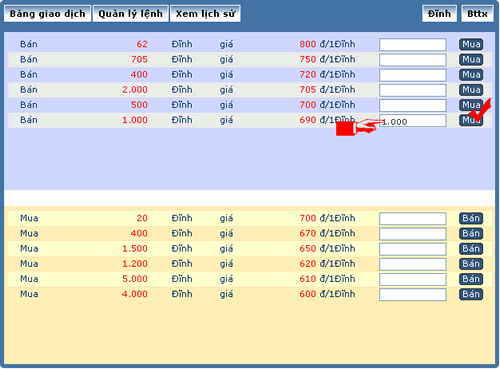The width and height of the screenshot is (500, 369).
Task: Focus quantity field for 800 đ sell row
Action: [413, 45]
